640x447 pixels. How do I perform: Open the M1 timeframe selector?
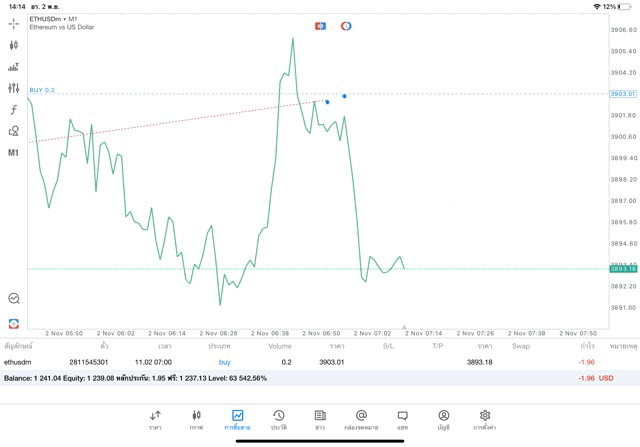(x=14, y=152)
